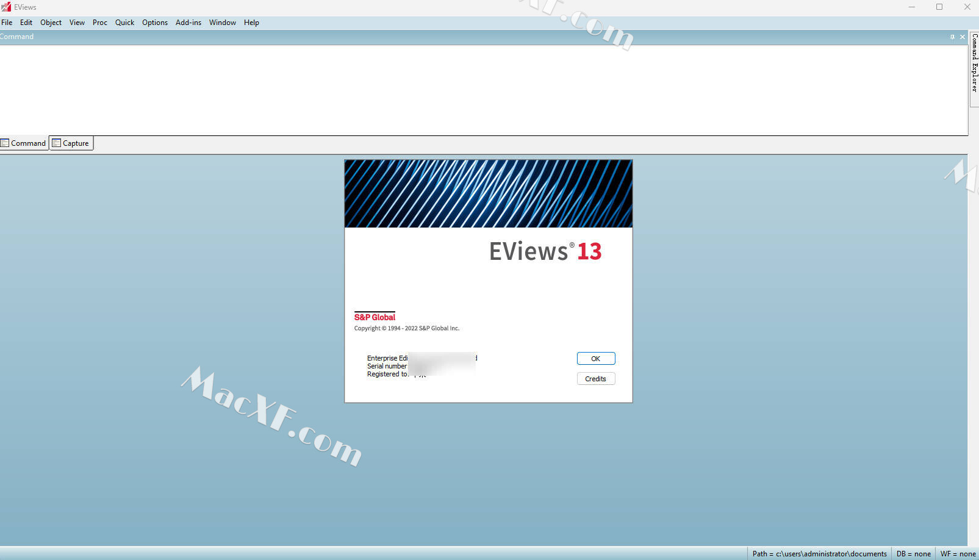Pin the Command panel with pushpin icon
The width and height of the screenshot is (979, 560).
pos(952,37)
